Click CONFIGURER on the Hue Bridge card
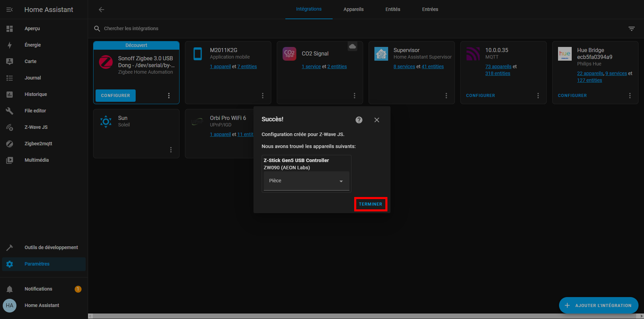 click(x=572, y=96)
